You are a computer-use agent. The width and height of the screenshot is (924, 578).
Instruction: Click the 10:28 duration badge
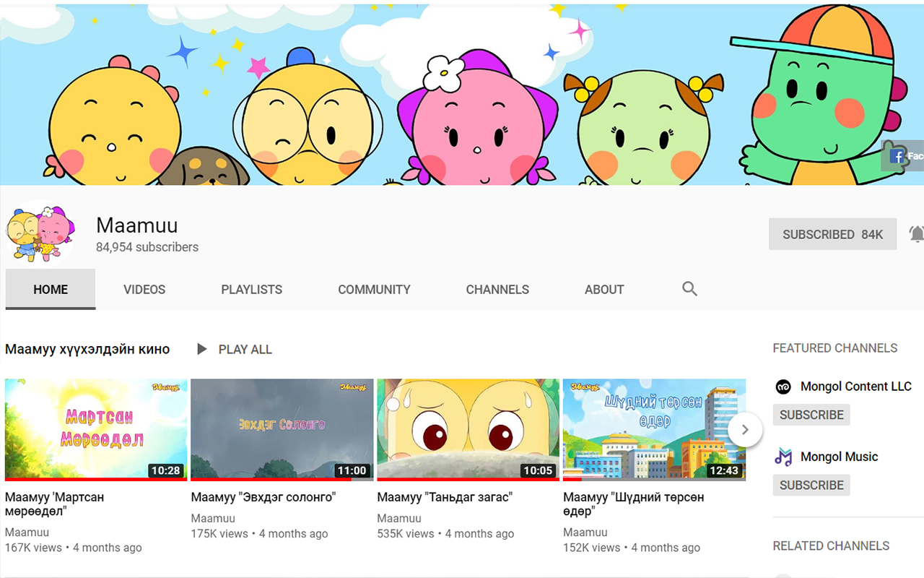coord(165,470)
